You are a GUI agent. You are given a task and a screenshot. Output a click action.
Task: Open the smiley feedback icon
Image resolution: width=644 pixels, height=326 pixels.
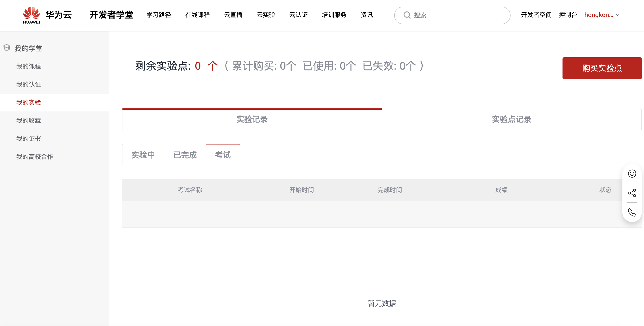pyautogui.click(x=632, y=174)
